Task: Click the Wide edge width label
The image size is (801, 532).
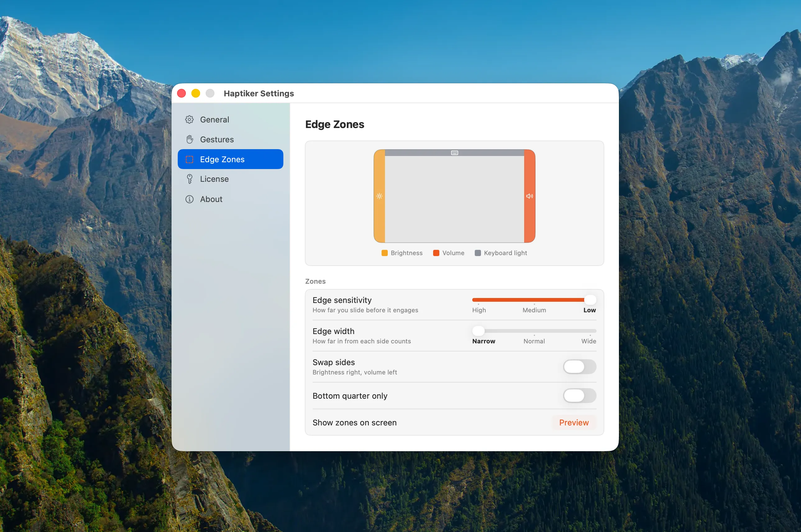Action: (x=588, y=341)
